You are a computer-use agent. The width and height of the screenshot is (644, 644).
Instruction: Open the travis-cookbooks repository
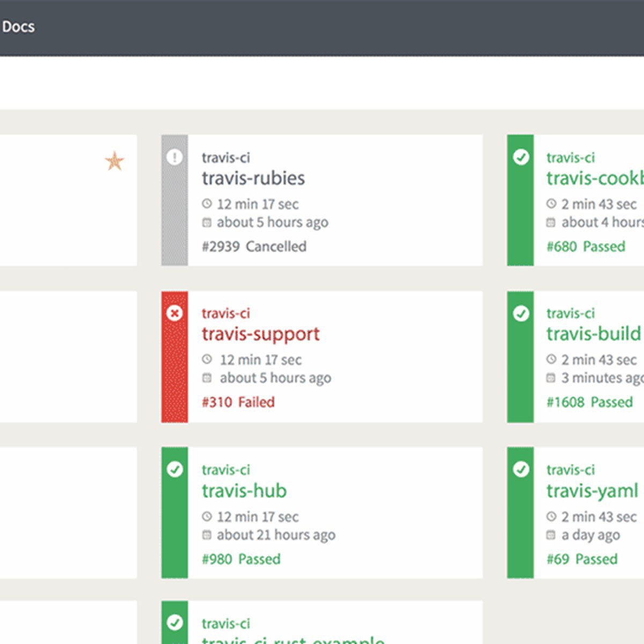click(x=595, y=178)
